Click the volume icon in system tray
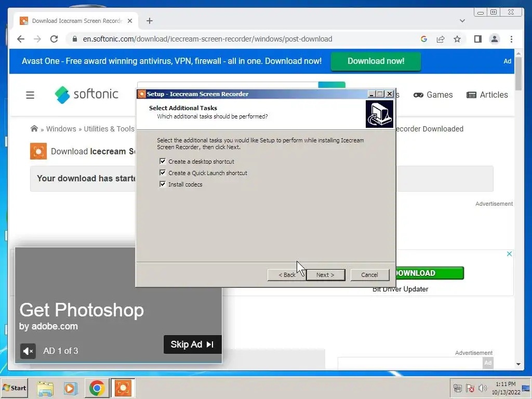Viewport: 532px width, 399px height. tap(482, 388)
